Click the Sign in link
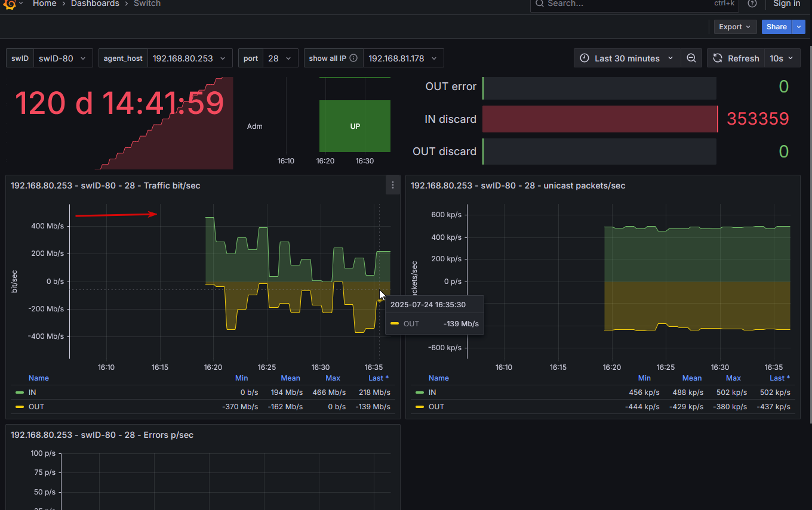 pyautogui.click(x=786, y=4)
